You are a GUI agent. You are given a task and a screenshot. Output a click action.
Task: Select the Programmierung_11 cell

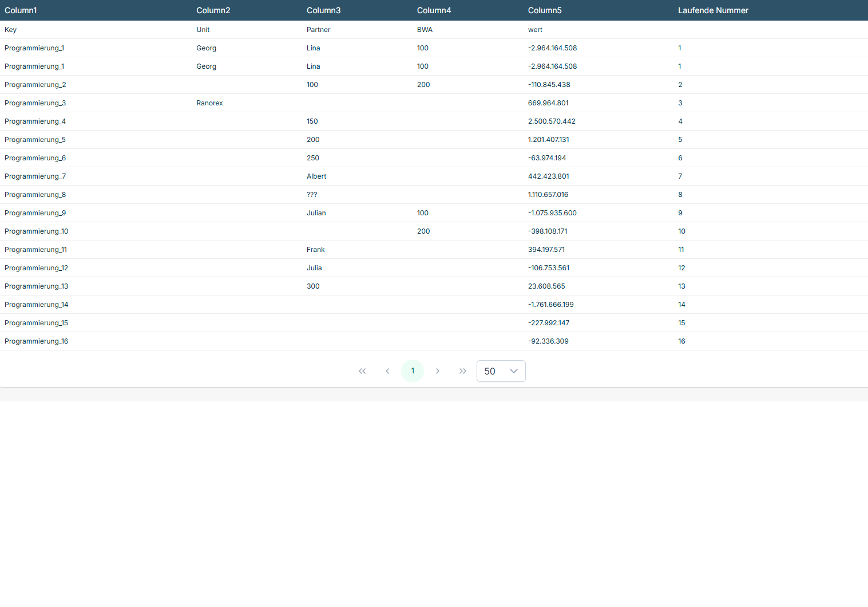coord(36,250)
